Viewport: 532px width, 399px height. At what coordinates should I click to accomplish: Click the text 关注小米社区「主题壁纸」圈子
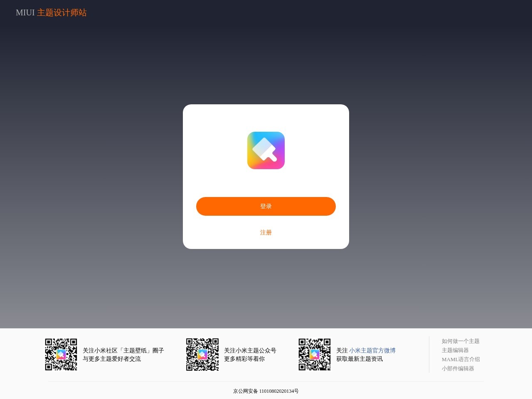[x=123, y=350]
